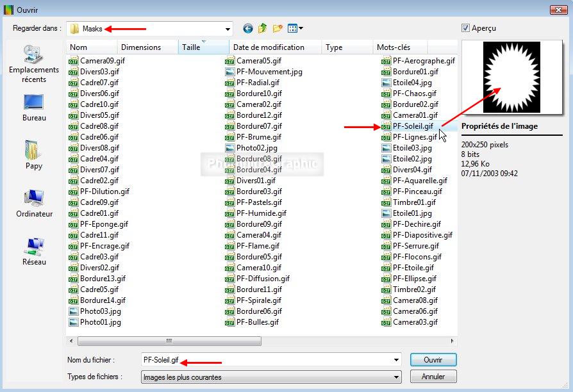Select the PF-Spirale.gif file
The image size is (573, 392).
tap(258, 300)
